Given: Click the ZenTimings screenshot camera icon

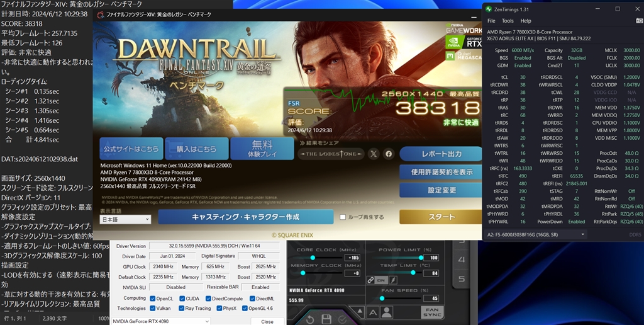Looking at the screenshot, I should click(x=639, y=21).
